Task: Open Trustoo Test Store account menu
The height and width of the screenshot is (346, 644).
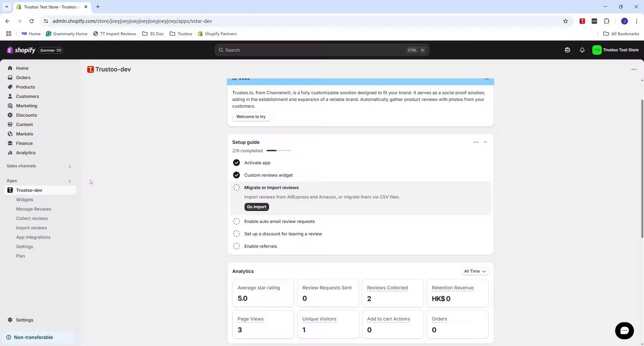Action: (615, 50)
